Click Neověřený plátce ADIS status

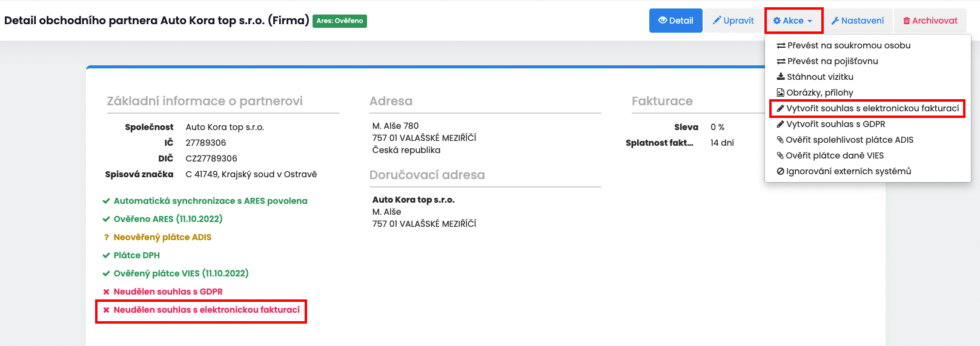tap(162, 237)
